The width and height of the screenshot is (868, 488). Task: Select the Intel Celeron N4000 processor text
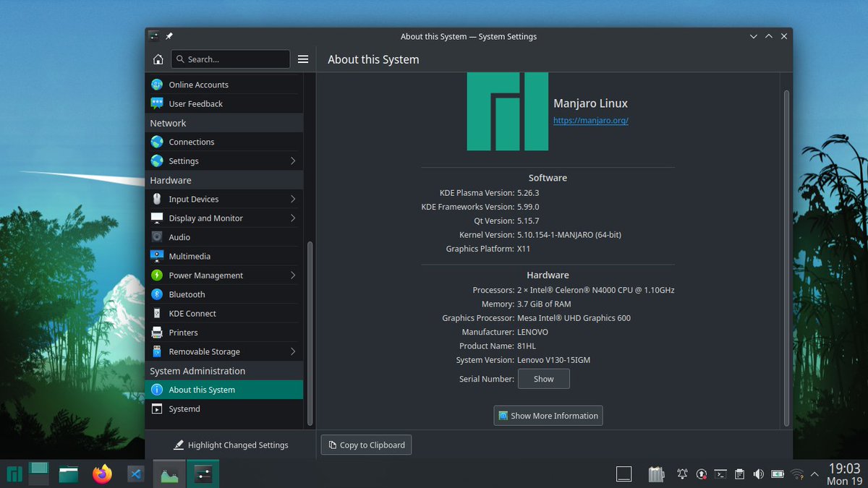coord(595,290)
